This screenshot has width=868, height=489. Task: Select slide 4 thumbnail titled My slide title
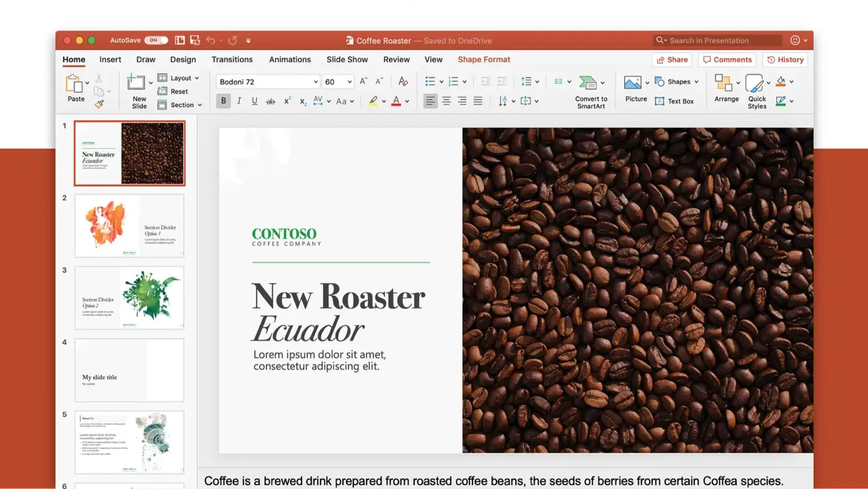point(129,370)
